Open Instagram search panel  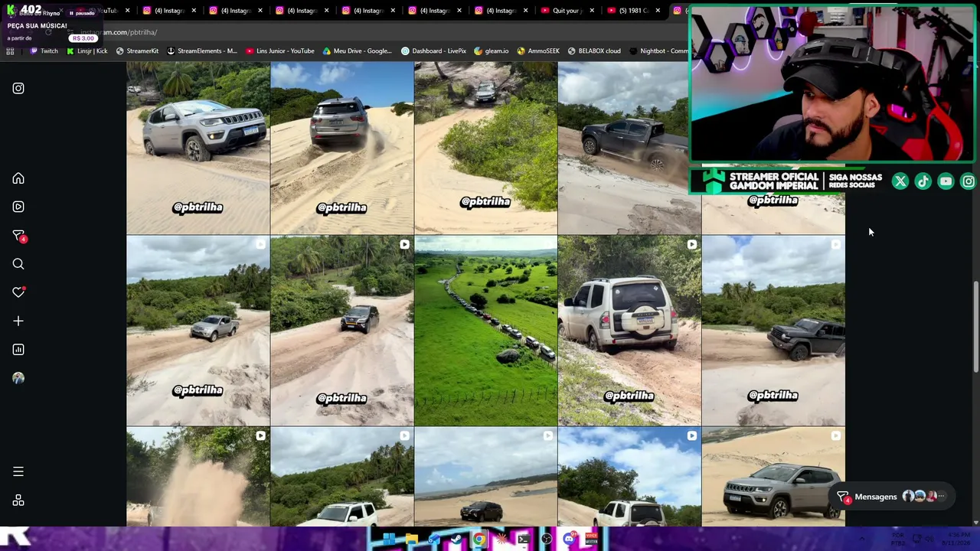(18, 264)
